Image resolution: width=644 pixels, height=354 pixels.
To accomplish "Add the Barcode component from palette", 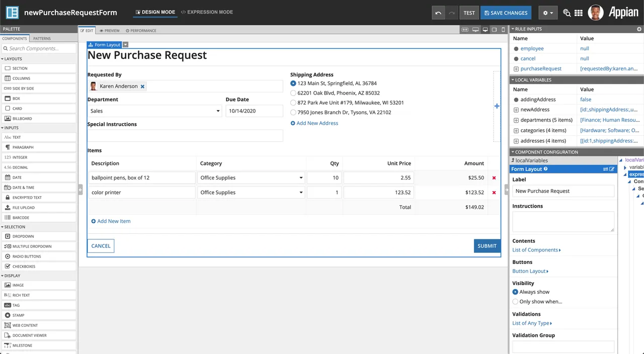I will click(39, 218).
